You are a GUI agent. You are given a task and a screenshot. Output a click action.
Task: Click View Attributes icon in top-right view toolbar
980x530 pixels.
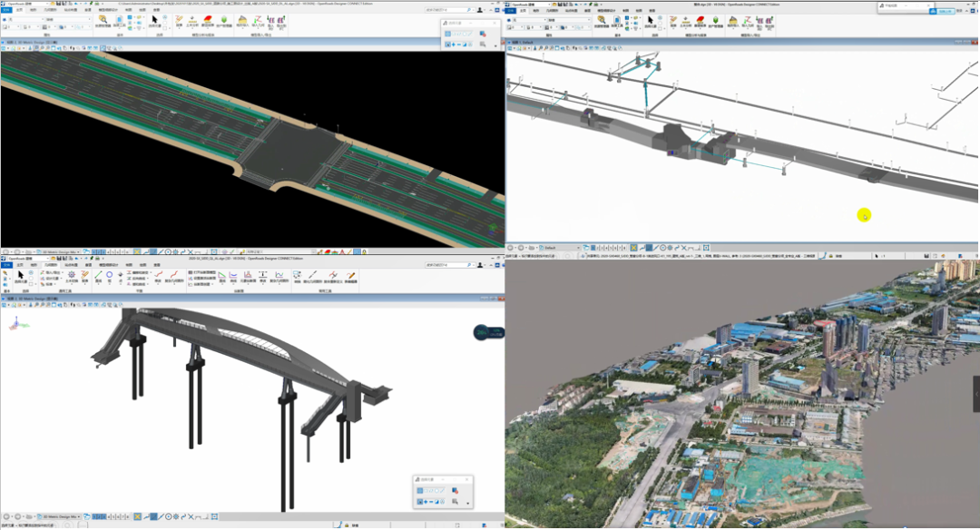tap(509, 47)
